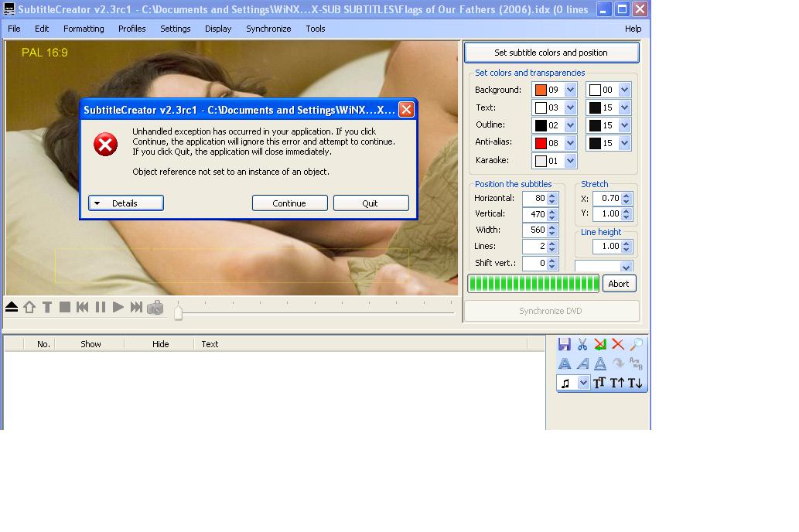Open the Profiles menu
The width and height of the screenshot is (799, 532).
[x=132, y=29]
